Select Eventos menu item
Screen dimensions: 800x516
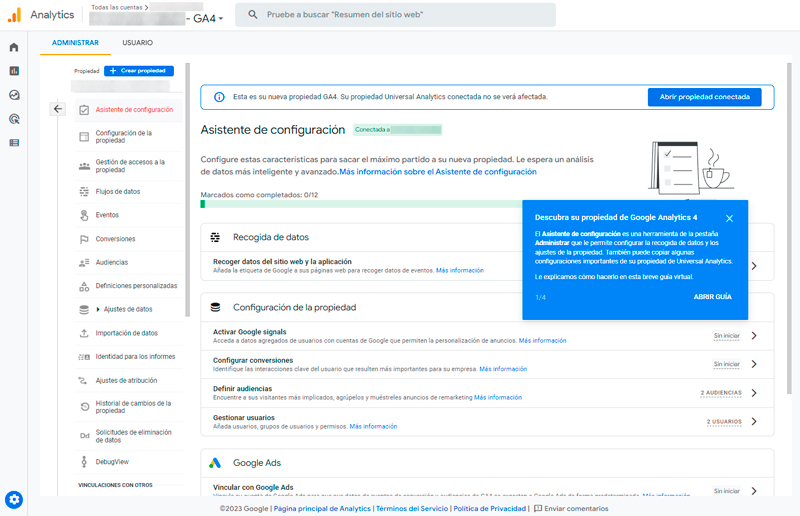click(x=129, y=215)
